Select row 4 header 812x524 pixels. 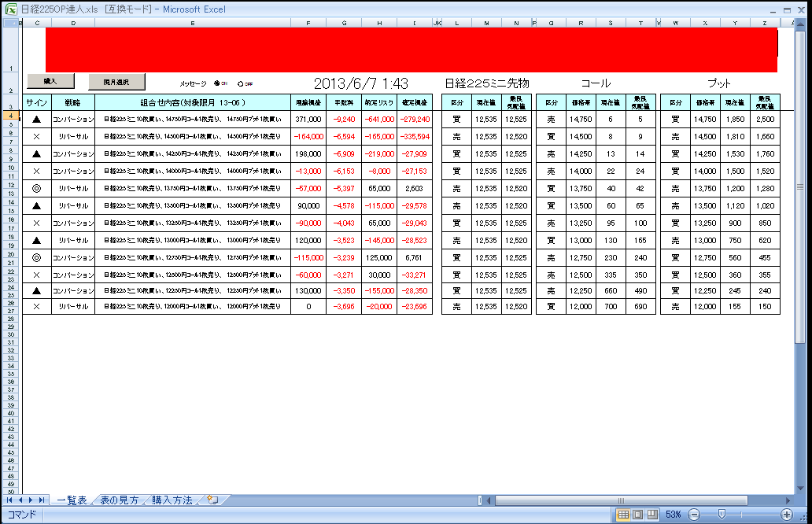10,116
